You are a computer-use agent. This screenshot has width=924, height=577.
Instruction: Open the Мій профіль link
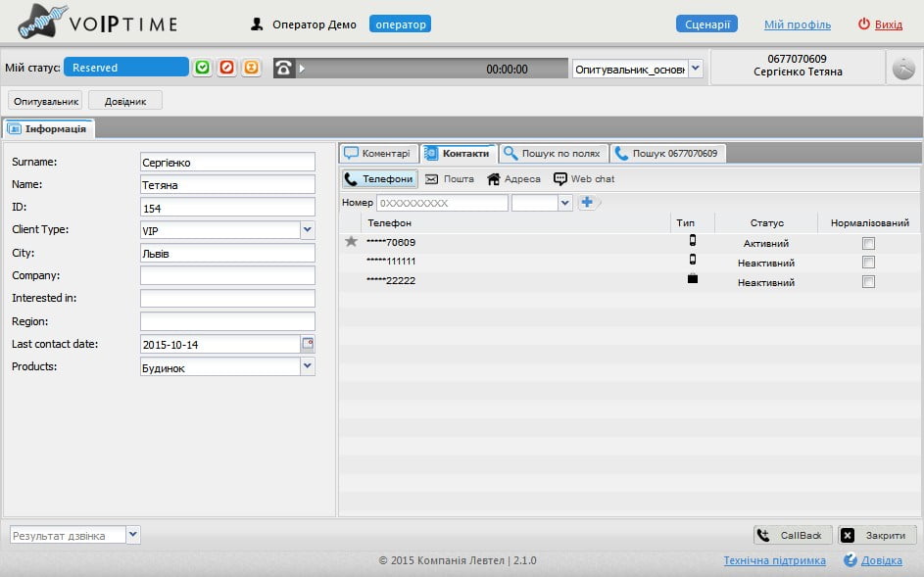point(798,24)
